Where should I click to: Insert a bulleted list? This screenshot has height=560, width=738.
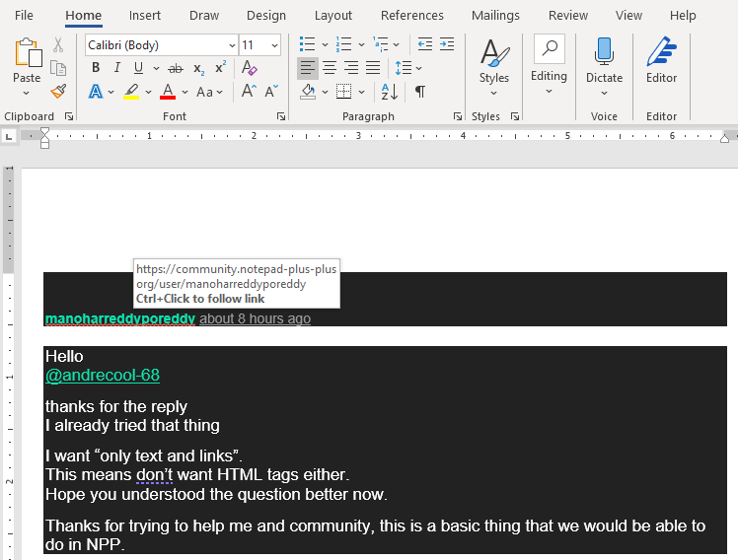point(308,44)
